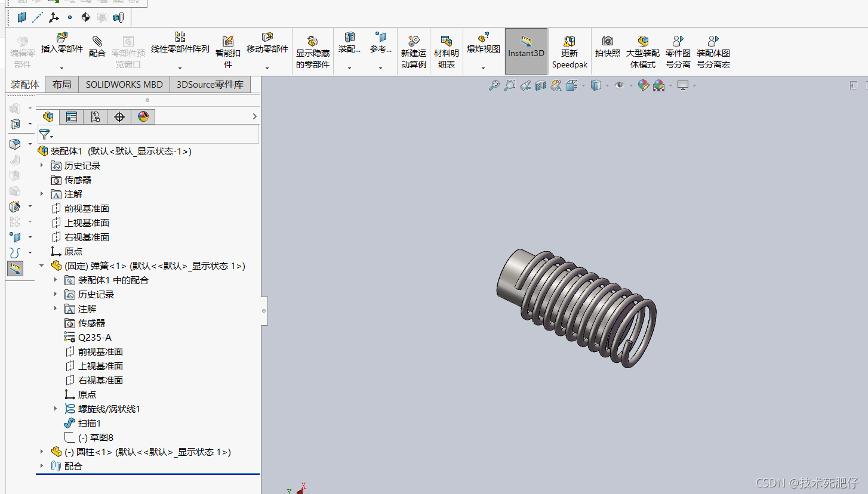Screen dimensions: 868x494
Task: Open the PropertyManager tab icon
Action: point(72,117)
